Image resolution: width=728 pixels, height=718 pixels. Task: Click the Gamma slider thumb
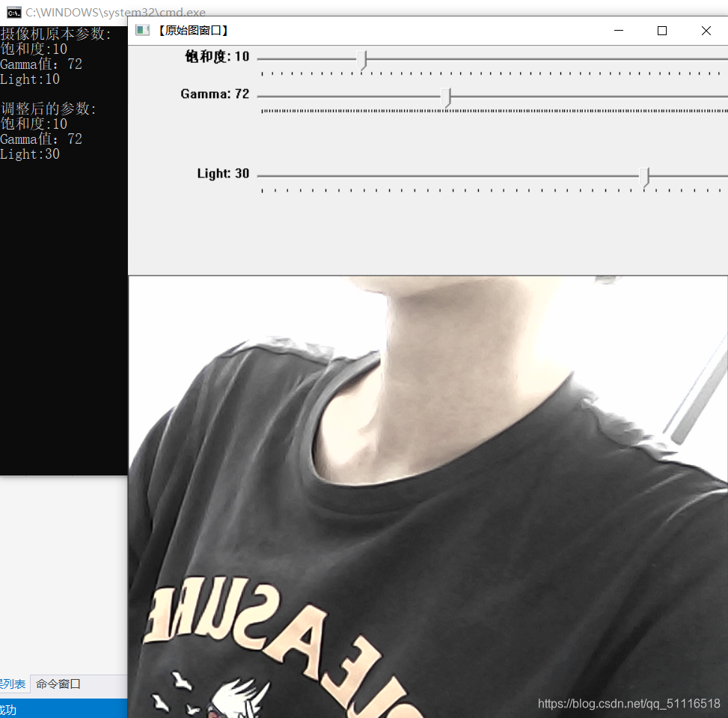pos(446,97)
